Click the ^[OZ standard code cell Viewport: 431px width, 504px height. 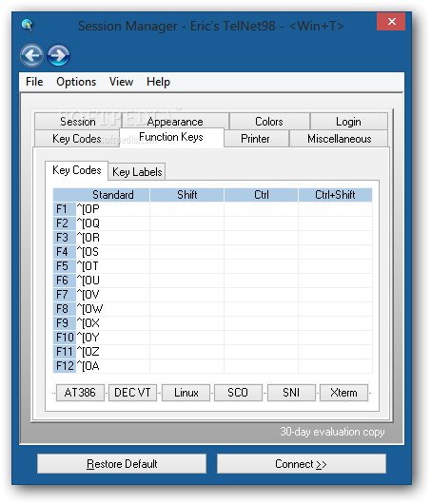click(x=113, y=352)
